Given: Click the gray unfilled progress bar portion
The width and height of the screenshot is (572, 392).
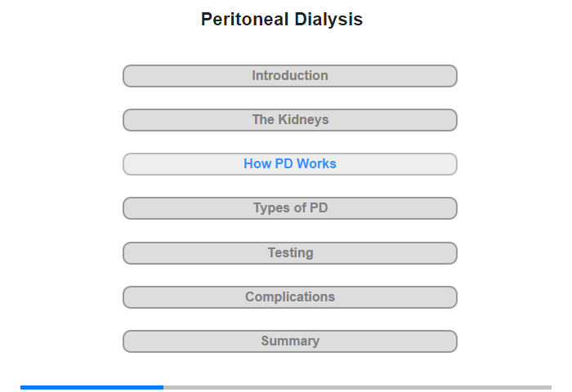Looking at the screenshot, I should point(357,387).
